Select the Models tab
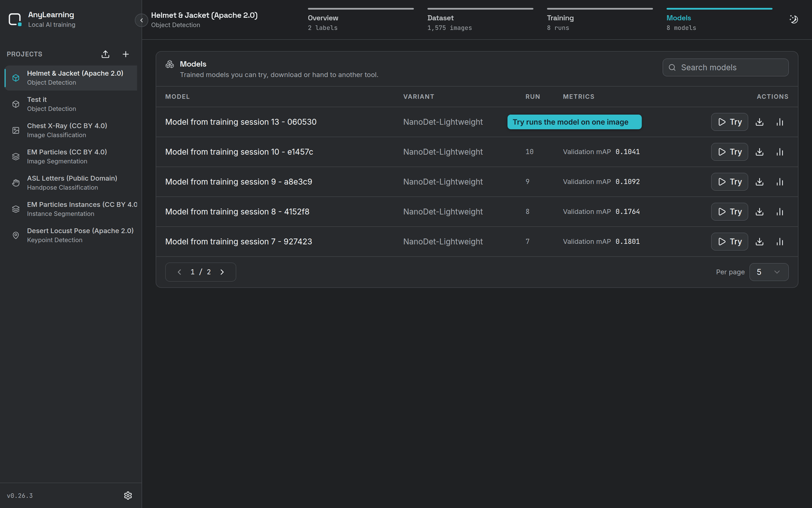 (719, 20)
